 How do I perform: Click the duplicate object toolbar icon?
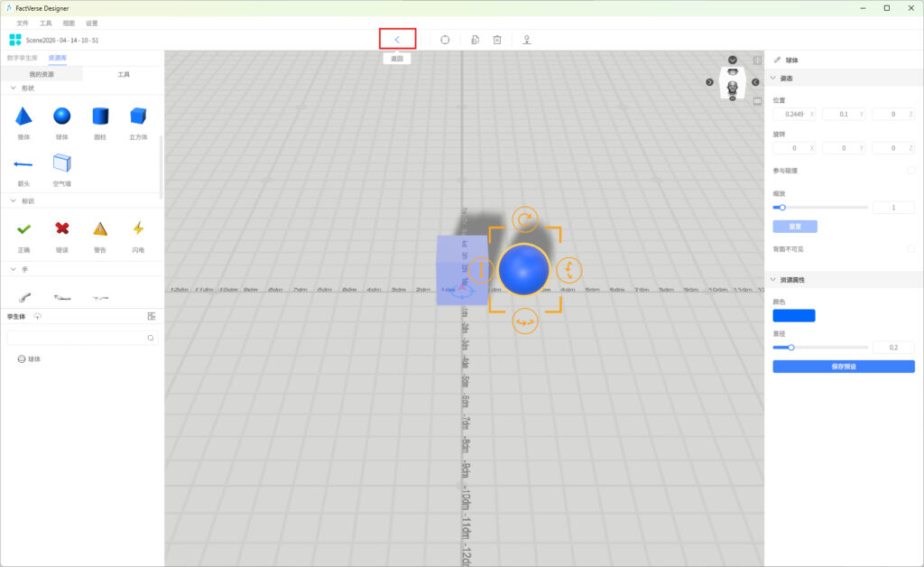(475, 40)
